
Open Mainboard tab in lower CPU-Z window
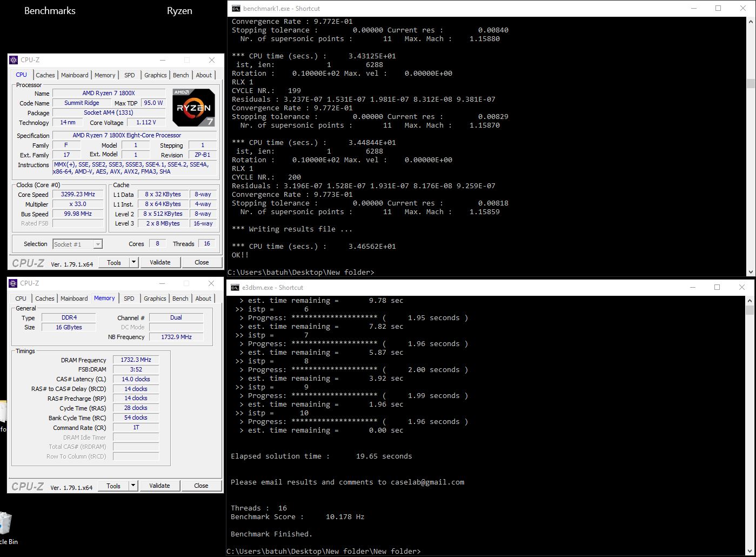tap(74, 299)
